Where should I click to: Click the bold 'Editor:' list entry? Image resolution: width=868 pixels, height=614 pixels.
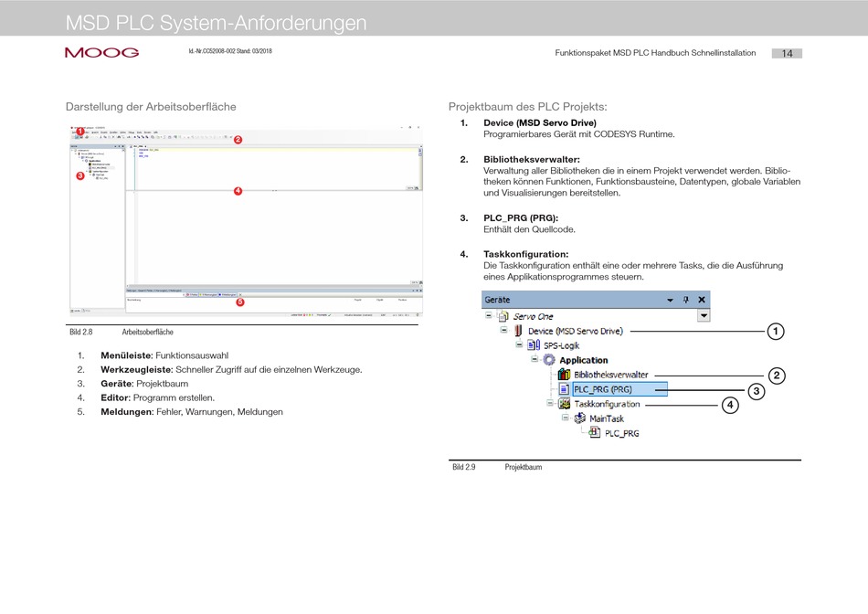tap(116, 397)
